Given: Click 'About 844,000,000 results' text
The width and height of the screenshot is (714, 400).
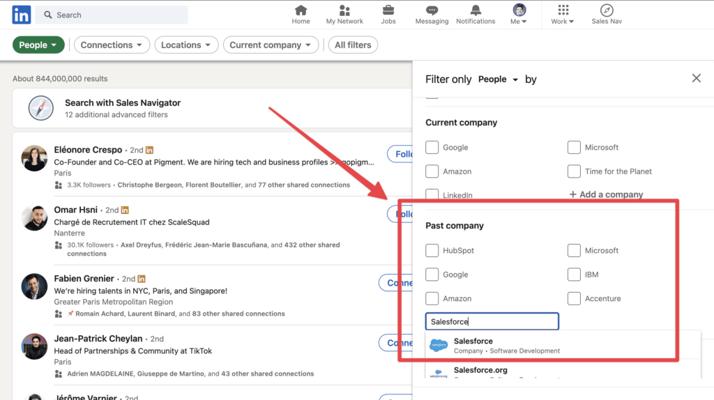Looking at the screenshot, I should [x=60, y=78].
